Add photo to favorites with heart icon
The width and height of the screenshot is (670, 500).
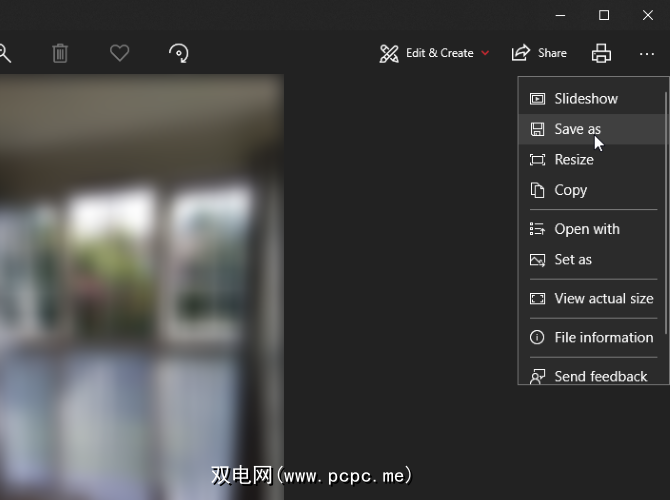tap(119, 53)
